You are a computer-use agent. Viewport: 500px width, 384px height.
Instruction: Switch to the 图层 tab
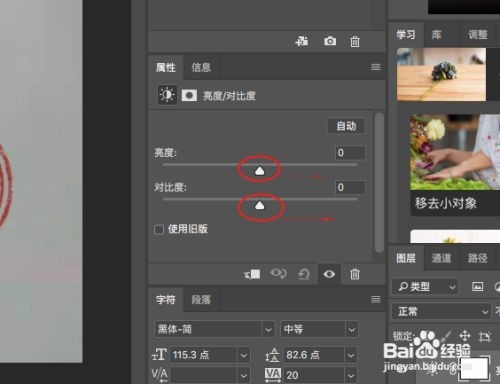(x=406, y=258)
